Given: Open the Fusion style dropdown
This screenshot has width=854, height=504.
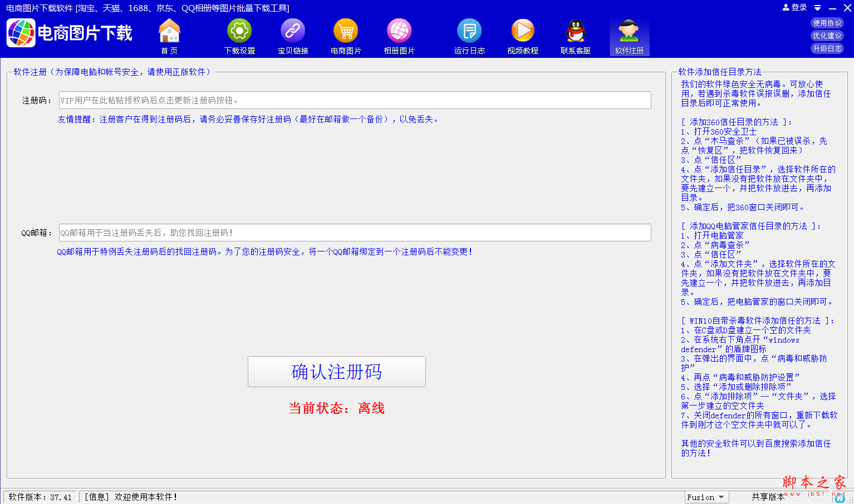Looking at the screenshot, I should (x=705, y=497).
